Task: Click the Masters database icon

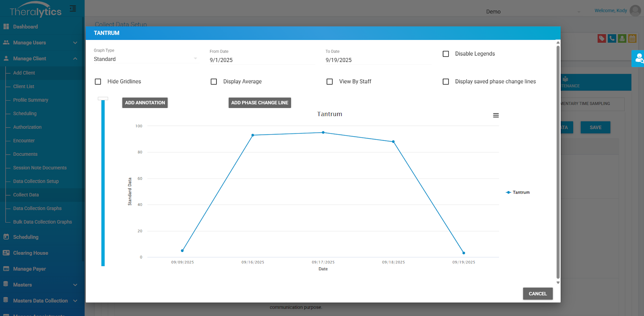Action: (6, 284)
